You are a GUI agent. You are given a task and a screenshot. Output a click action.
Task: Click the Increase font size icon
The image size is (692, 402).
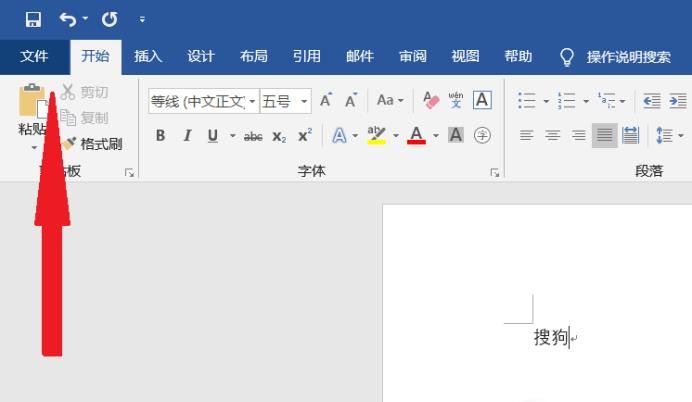326,100
